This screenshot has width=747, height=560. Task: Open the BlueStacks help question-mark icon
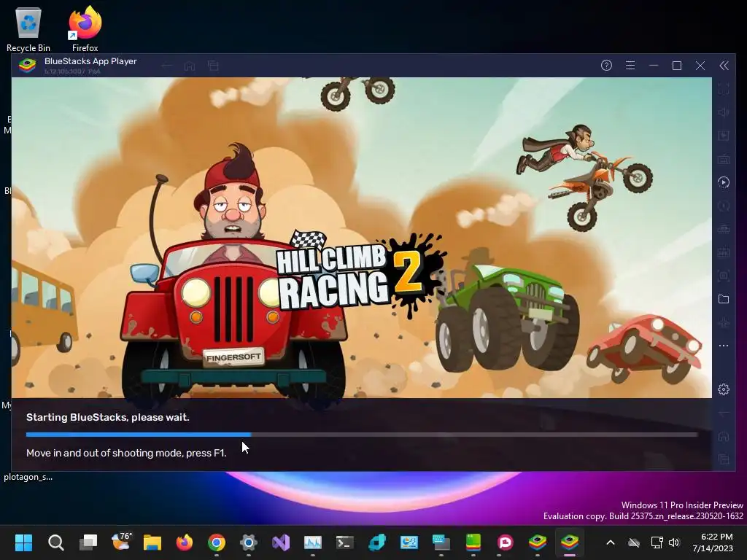[606, 66]
